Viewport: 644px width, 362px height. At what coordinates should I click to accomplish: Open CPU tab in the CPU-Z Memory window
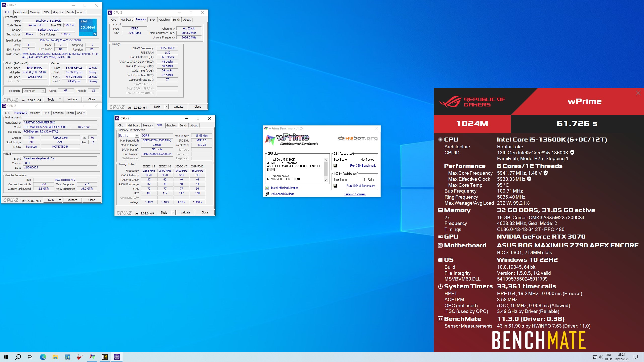(x=114, y=20)
